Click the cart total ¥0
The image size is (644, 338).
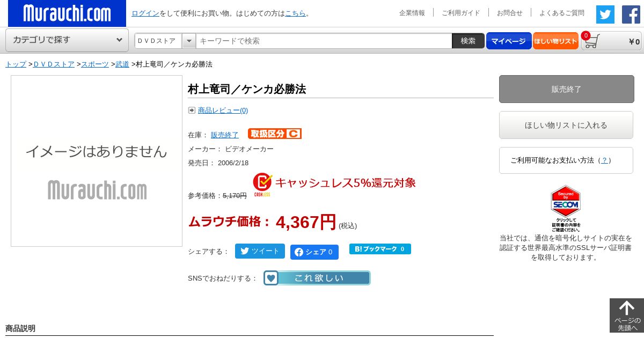tap(634, 41)
